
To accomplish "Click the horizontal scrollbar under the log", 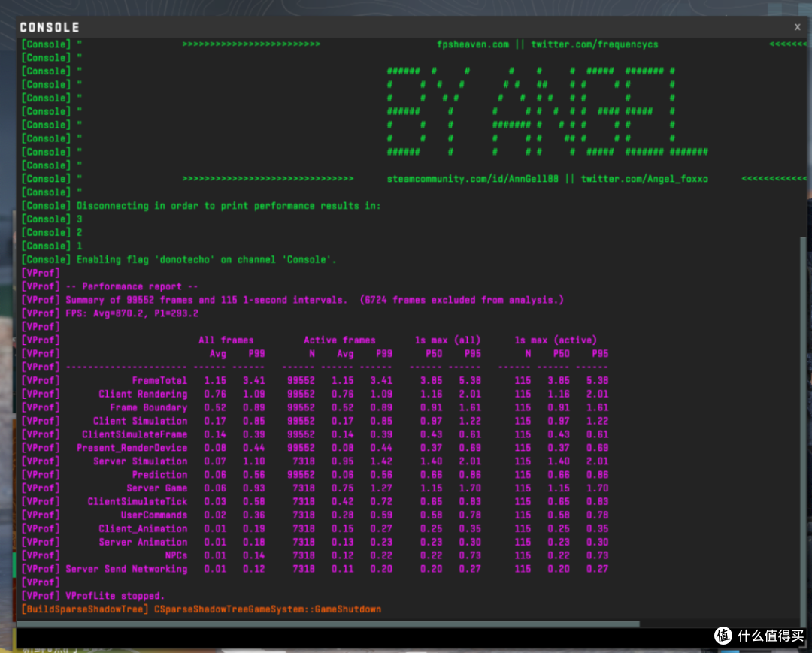I will coord(329,624).
